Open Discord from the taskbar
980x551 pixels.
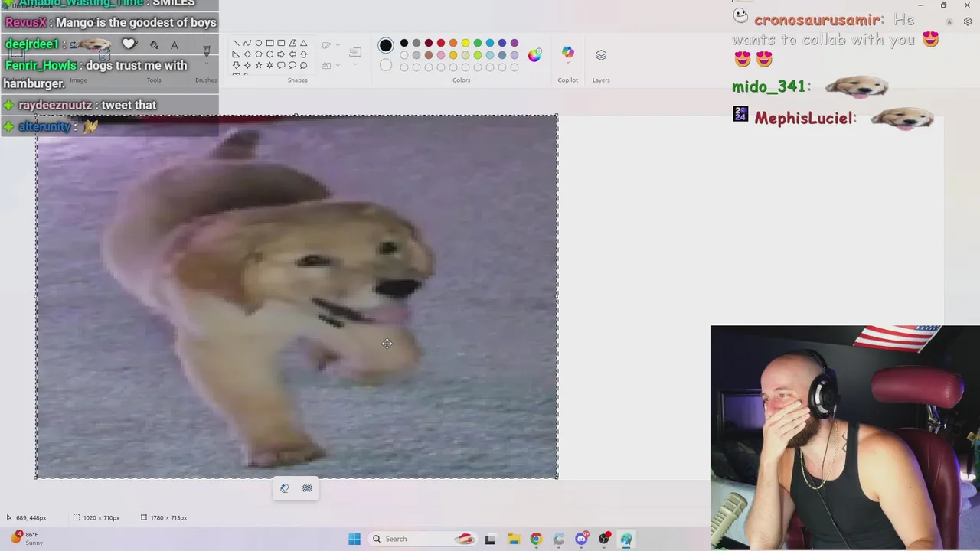[581, 539]
